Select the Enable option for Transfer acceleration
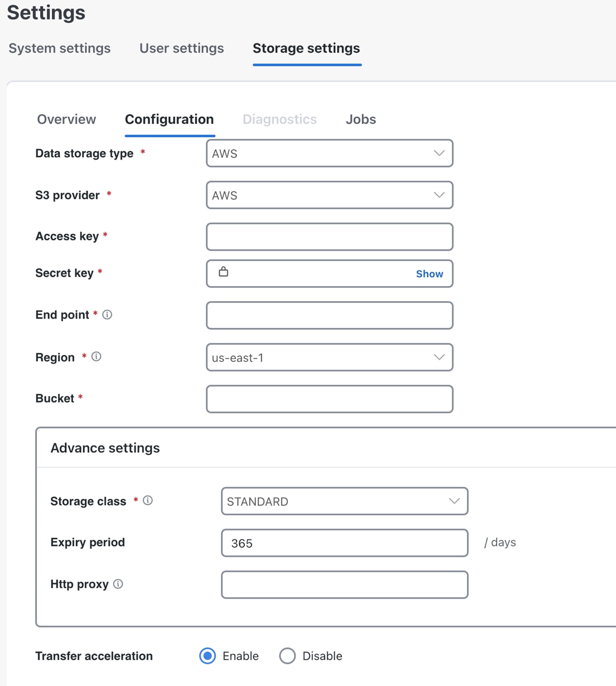The height and width of the screenshot is (686, 616). (x=207, y=656)
